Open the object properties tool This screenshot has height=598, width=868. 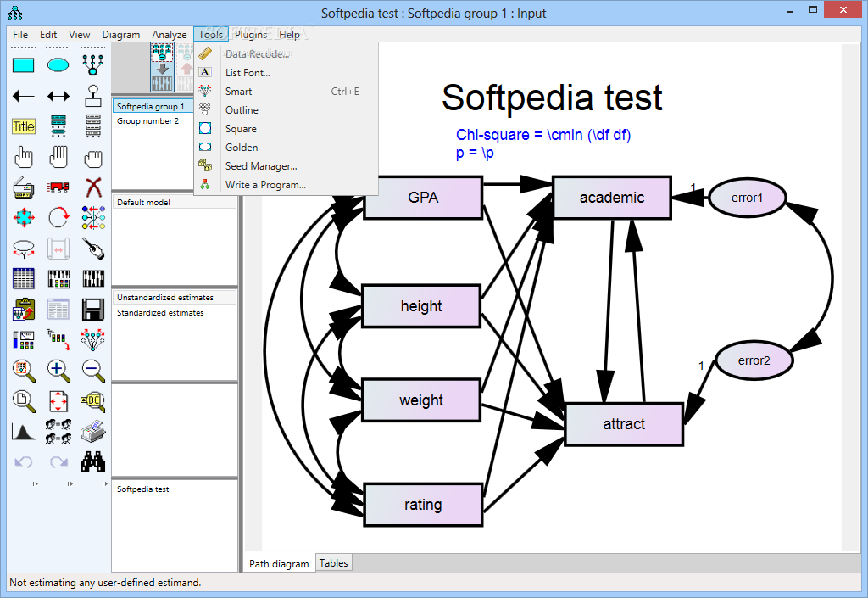(x=23, y=339)
